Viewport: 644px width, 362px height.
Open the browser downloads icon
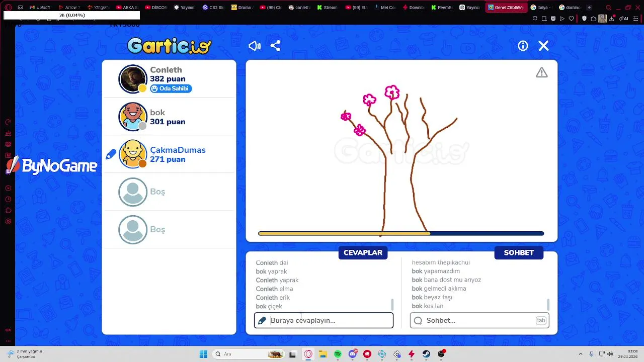pos(612,19)
